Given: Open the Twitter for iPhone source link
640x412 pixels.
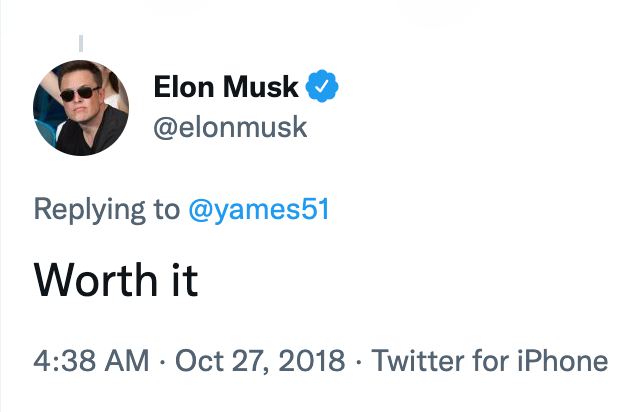Looking at the screenshot, I should coord(490,361).
